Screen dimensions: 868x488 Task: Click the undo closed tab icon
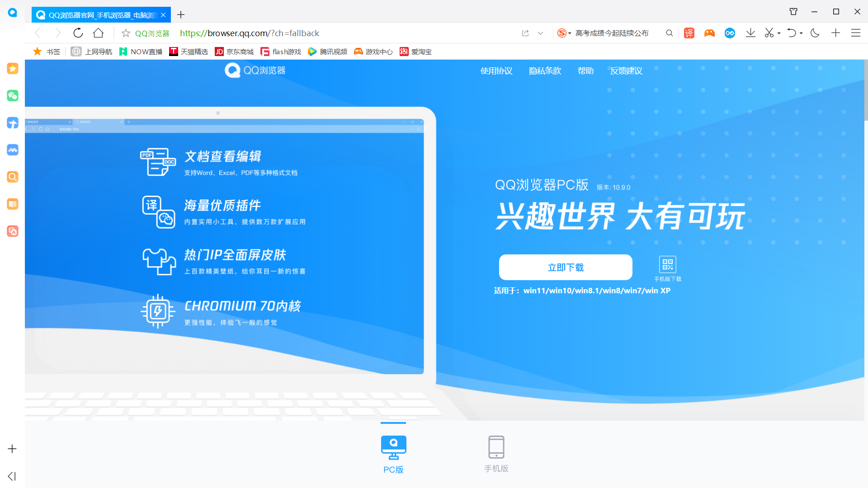pos(792,33)
